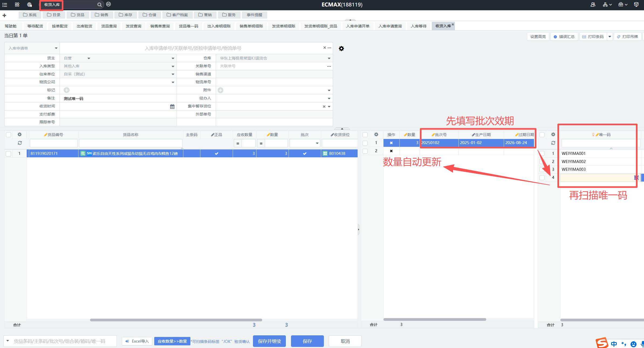The height and width of the screenshot is (348, 644).
Task: Open the 货品 menu folder
Action: (x=78, y=15)
